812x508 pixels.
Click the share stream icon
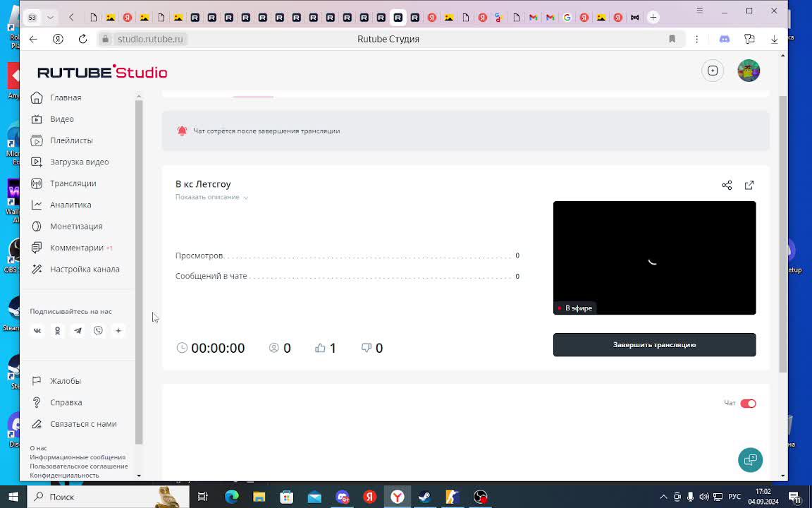coord(727,185)
